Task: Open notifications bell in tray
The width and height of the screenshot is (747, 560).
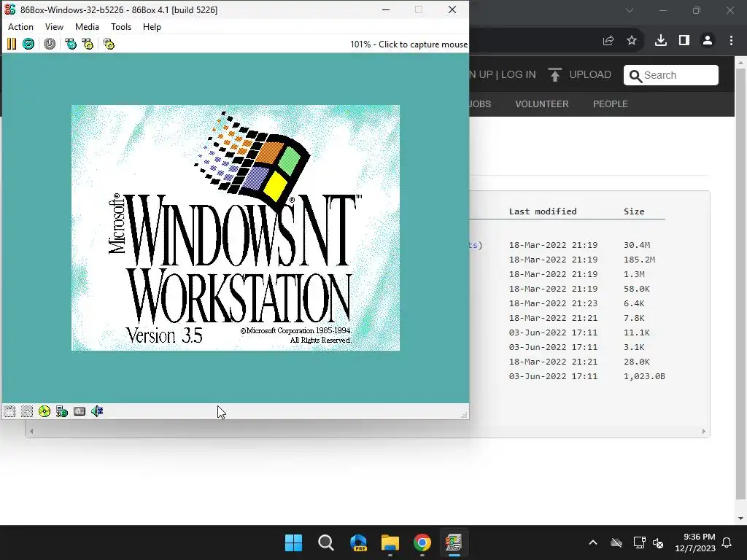Action: (x=727, y=542)
